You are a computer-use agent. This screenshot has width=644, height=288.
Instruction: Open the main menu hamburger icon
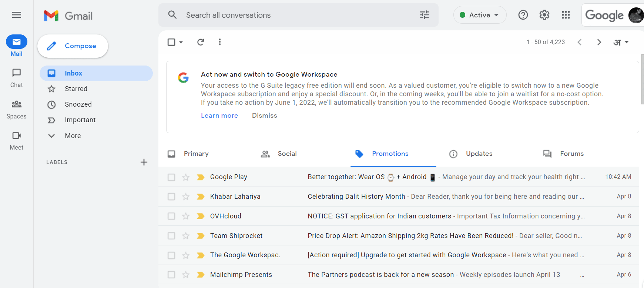(17, 15)
